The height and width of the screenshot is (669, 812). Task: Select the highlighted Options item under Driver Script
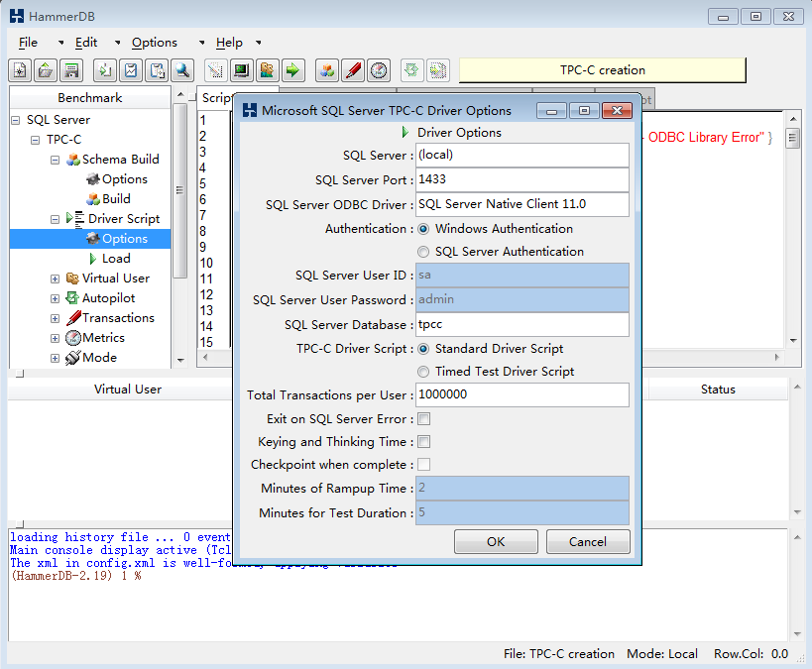tap(125, 239)
